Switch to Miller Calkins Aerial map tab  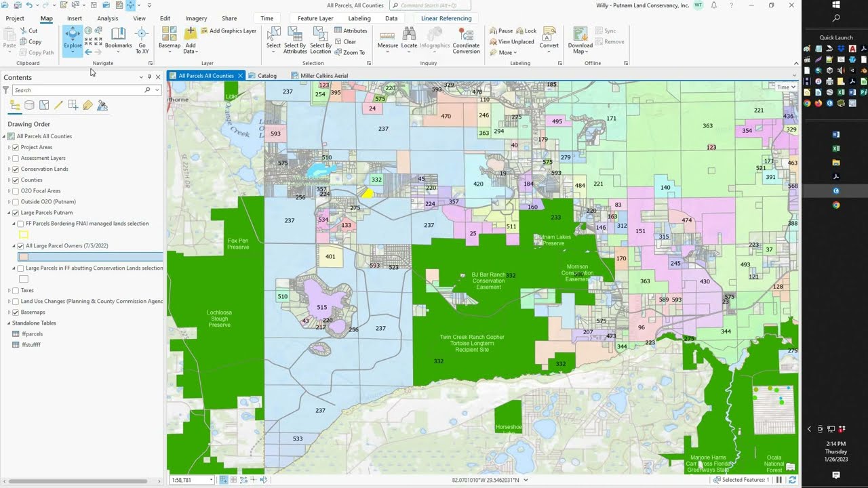point(320,76)
